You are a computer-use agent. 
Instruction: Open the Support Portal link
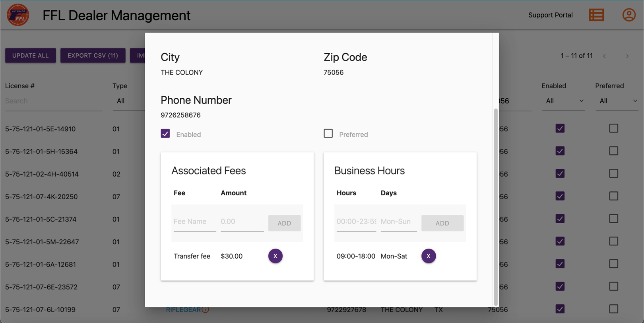tap(550, 15)
